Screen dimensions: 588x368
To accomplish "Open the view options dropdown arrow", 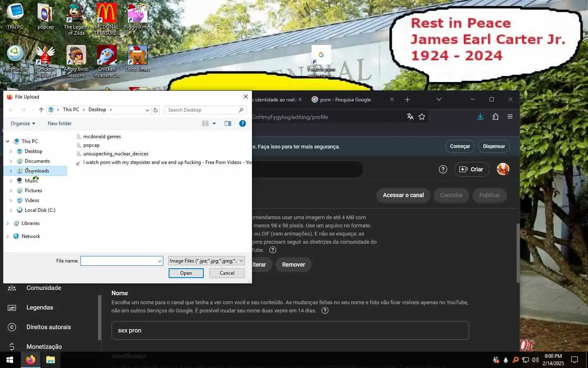I will pos(214,123).
